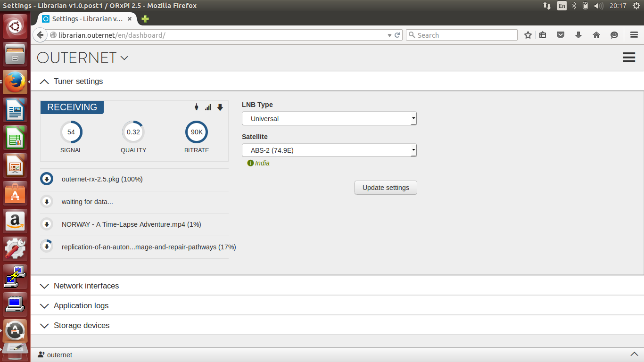The width and height of the screenshot is (644, 362).
Task: Click the network indicator in top panel
Action: [547, 6]
